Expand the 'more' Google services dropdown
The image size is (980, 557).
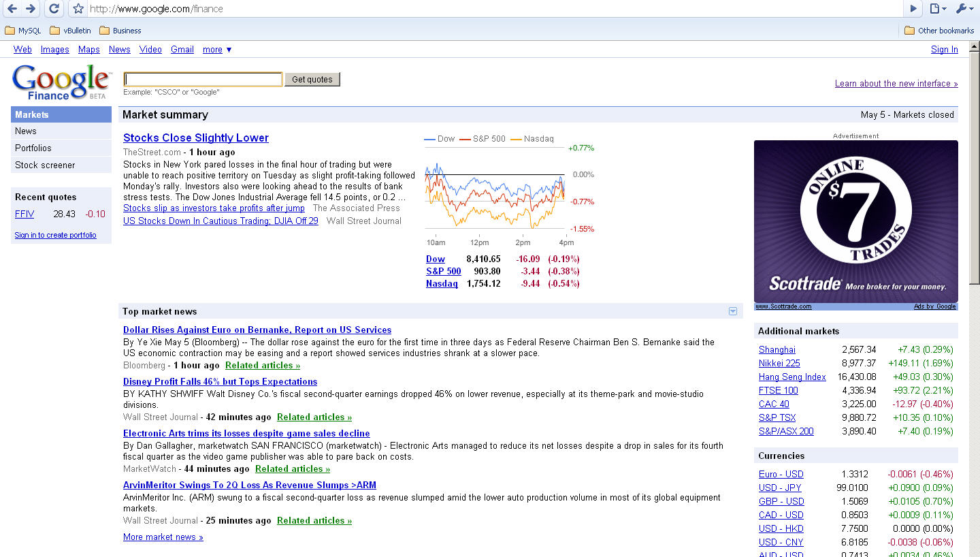217,50
